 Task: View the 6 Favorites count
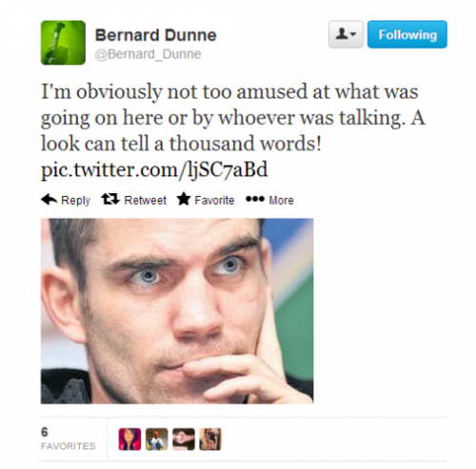[x=68, y=439]
